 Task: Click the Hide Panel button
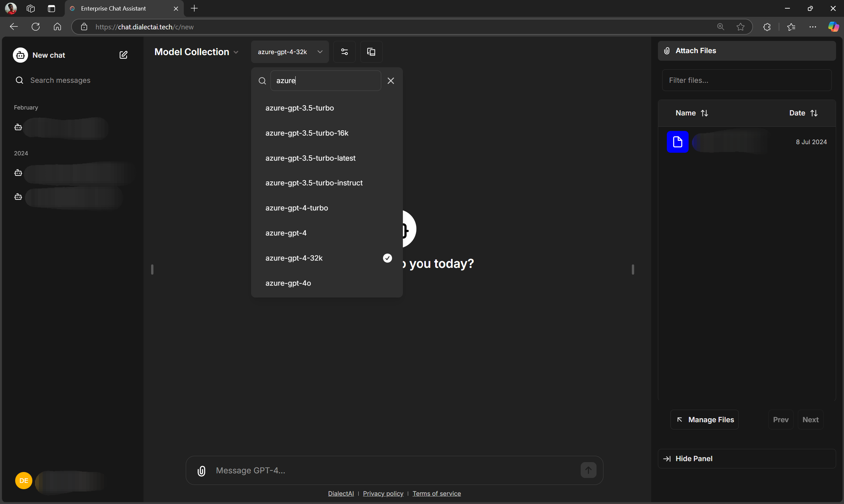(x=747, y=459)
